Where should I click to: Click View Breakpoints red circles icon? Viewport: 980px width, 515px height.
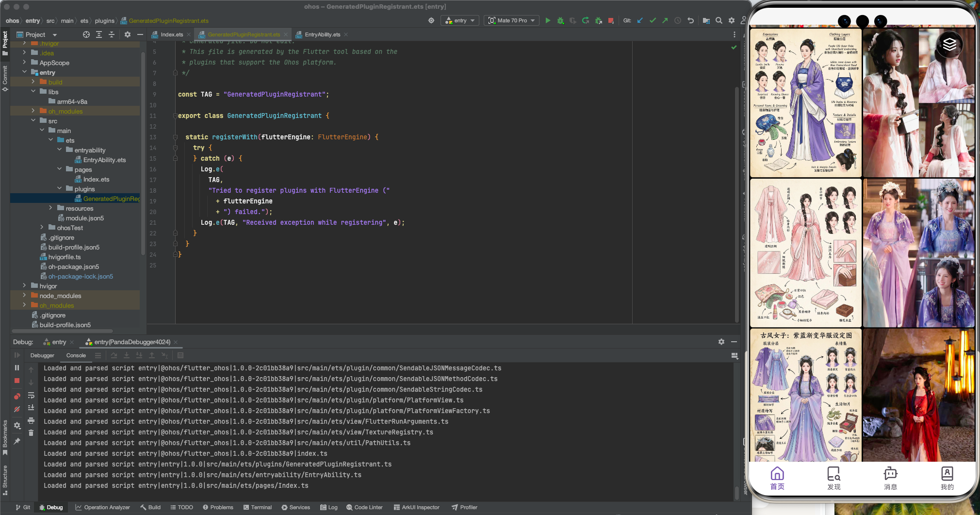(17, 396)
